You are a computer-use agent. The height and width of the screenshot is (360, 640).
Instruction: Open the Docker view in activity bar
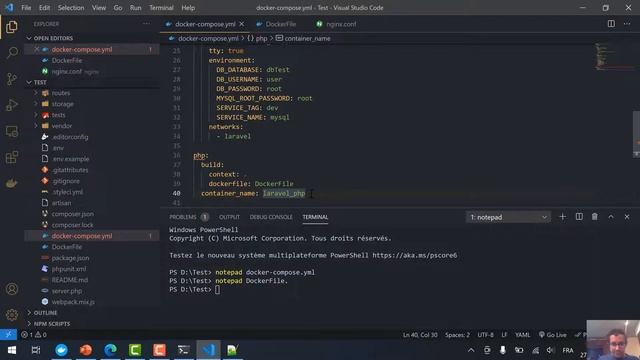coord(12,183)
